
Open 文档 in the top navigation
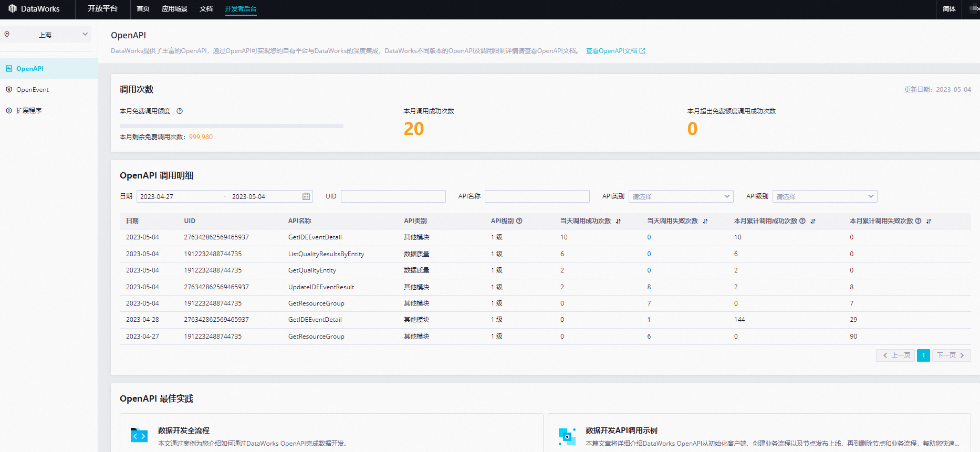coord(206,8)
